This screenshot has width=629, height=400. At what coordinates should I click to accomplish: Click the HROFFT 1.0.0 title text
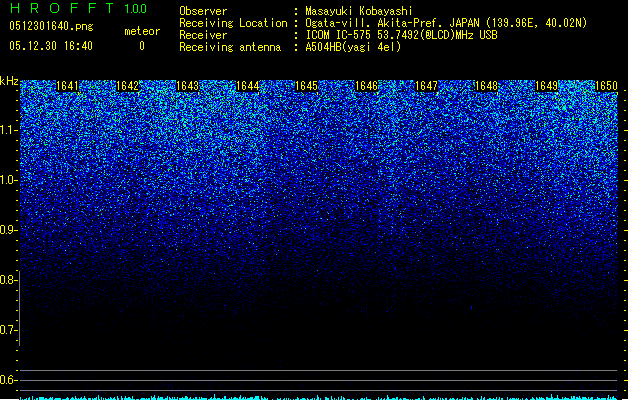click(x=79, y=8)
